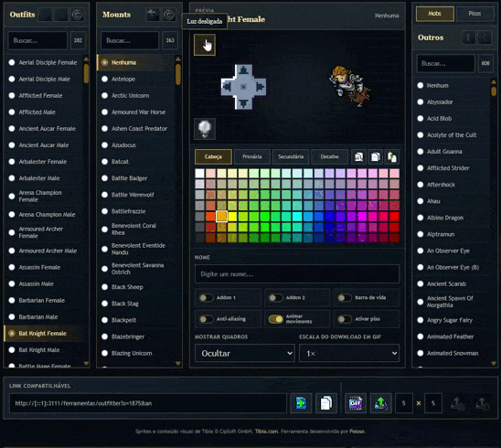Pick the pure red swatch at the palette's right edge

(x=395, y=217)
